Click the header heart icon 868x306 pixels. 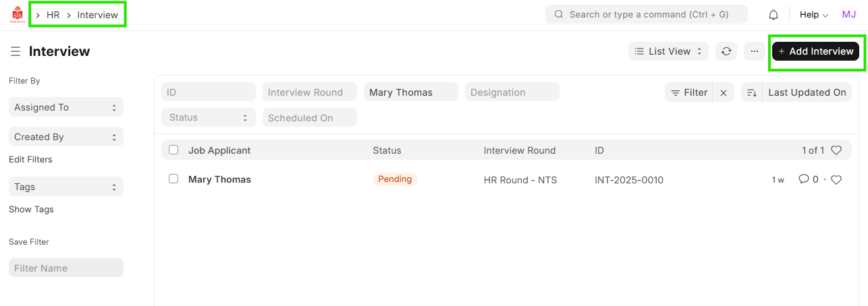(836, 151)
